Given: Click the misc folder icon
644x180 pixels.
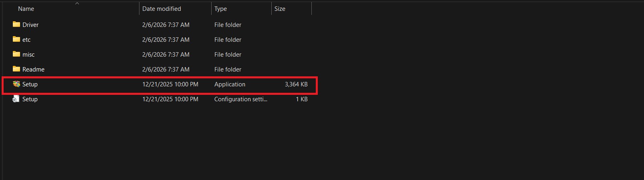Looking at the screenshot, I should (16, 54).
